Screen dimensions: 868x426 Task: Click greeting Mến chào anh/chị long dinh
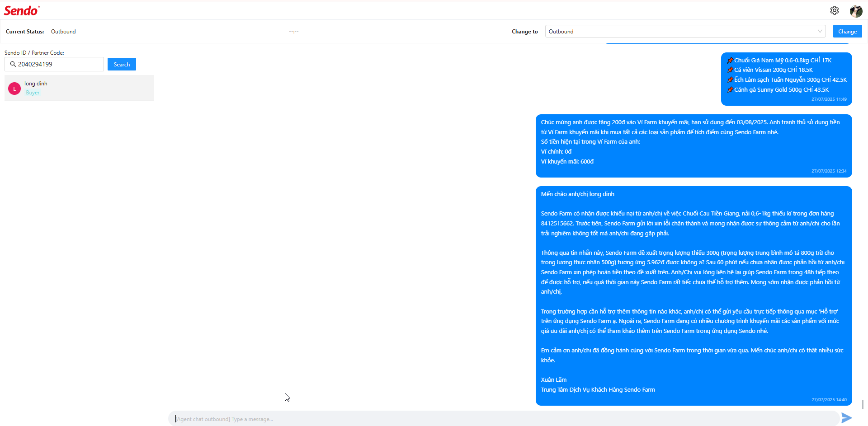pos(577,194)
